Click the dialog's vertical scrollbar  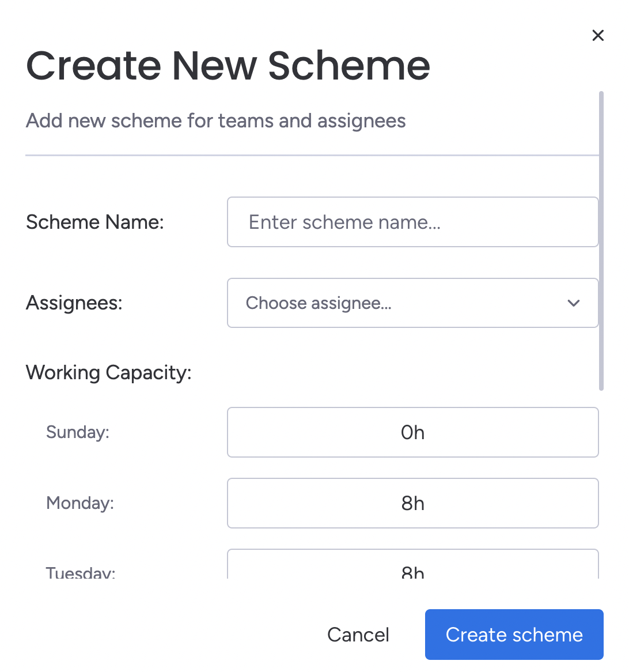pyautogui.click(x=601, y=241)
